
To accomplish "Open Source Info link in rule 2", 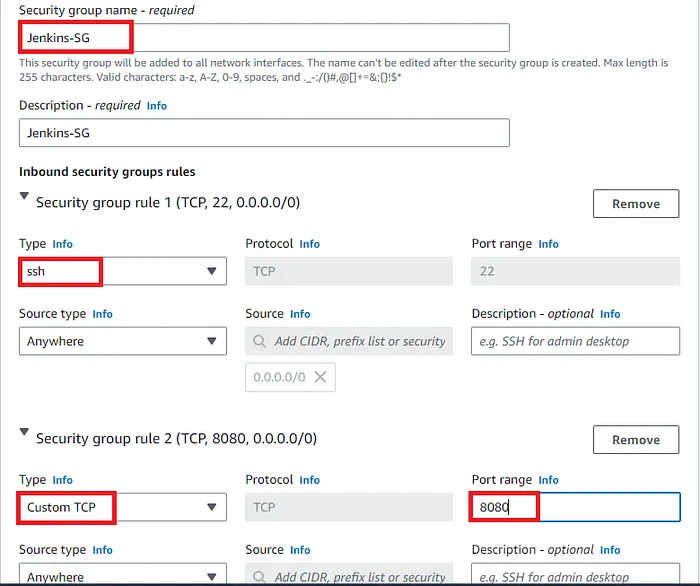I will pos(300,550).
